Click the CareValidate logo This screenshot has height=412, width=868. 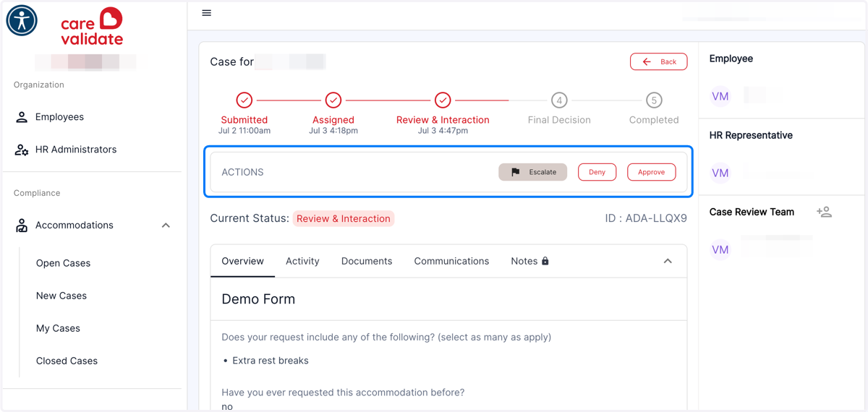click(x=92, y=27)
